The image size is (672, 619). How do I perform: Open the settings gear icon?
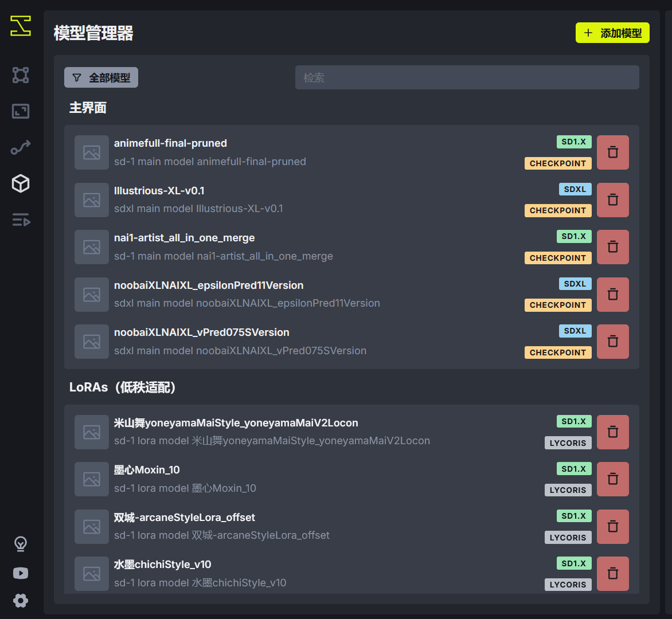[x=21, y=600]
